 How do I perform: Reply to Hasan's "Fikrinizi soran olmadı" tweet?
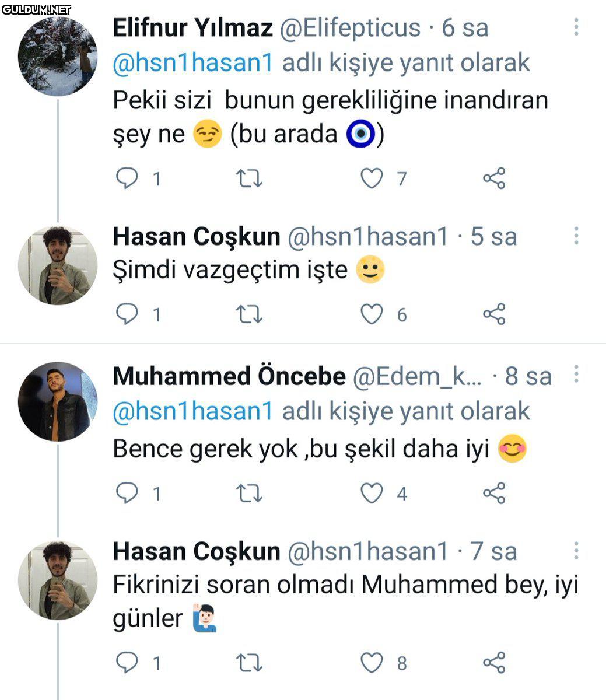(127, 663)
